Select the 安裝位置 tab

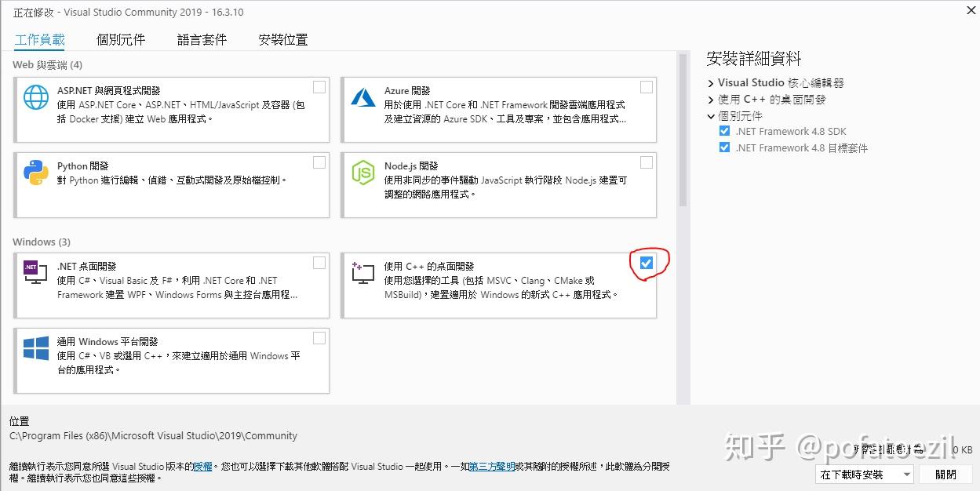pyautogui.click(x=283, y=40)
